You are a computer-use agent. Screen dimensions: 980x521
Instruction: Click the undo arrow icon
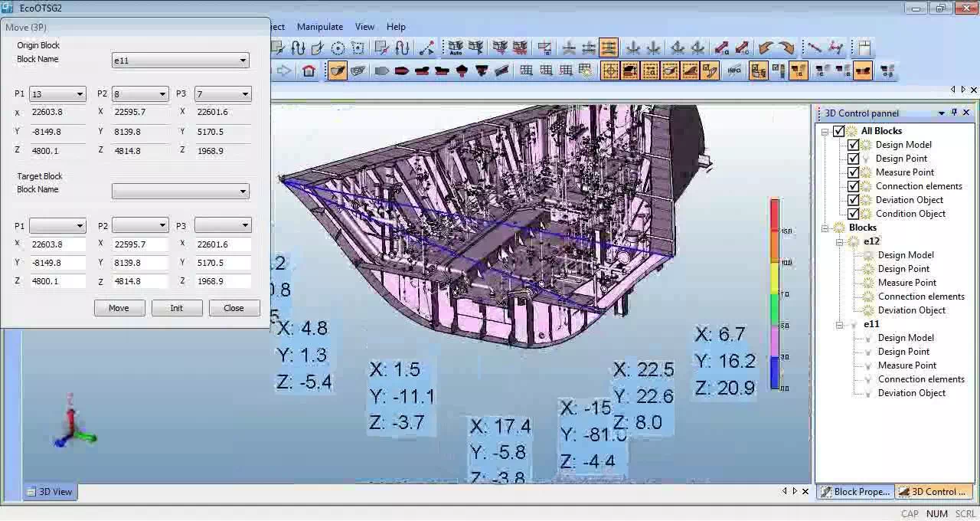(x=765, y=48)
